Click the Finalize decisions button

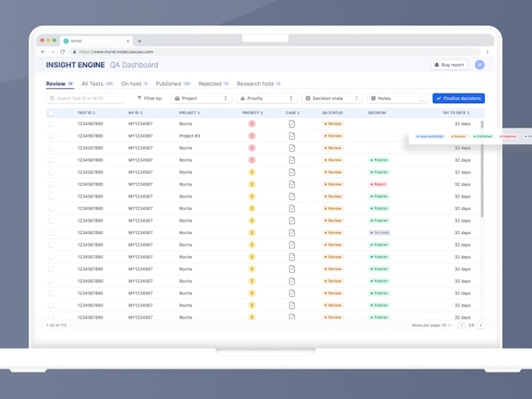click(458, 98)
